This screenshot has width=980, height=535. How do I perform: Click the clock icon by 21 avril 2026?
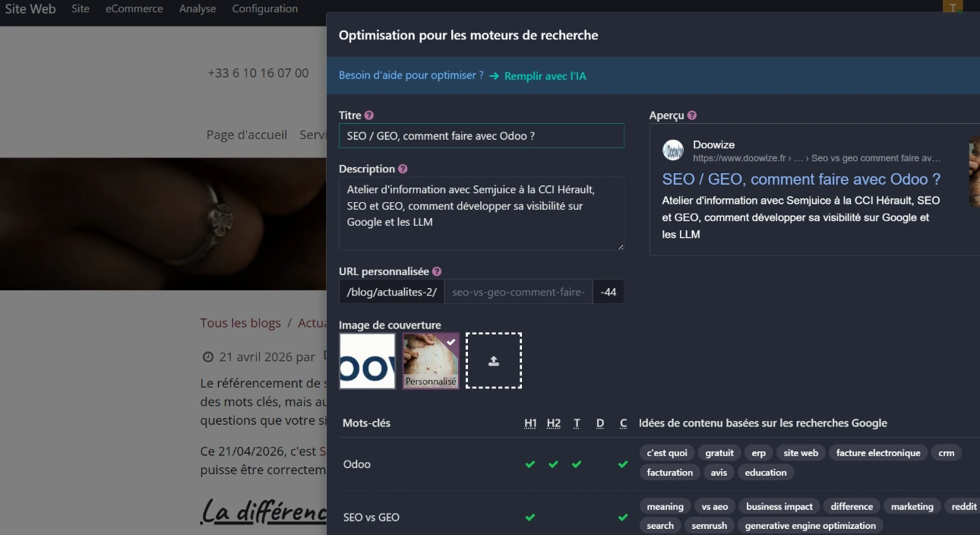(207, 357)
